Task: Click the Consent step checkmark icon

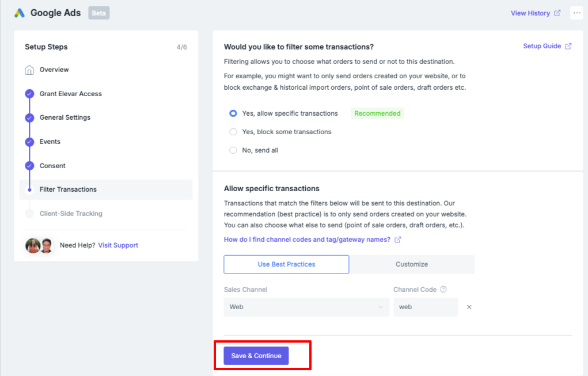Action: tap(29, 166)
